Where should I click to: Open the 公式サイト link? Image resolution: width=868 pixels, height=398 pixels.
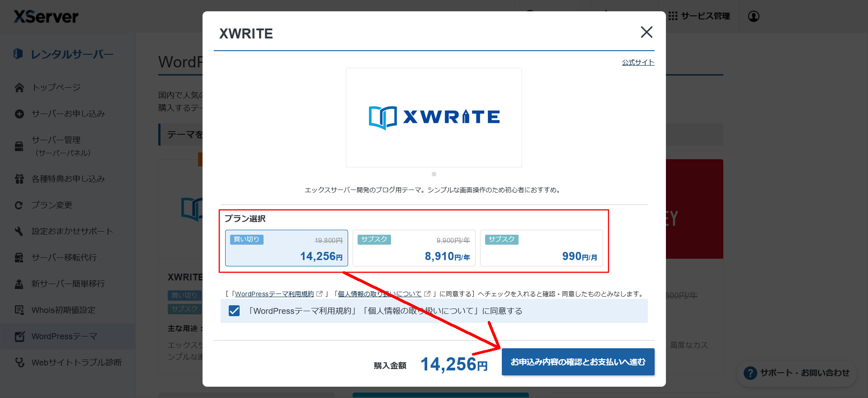(x=638, y=62)
